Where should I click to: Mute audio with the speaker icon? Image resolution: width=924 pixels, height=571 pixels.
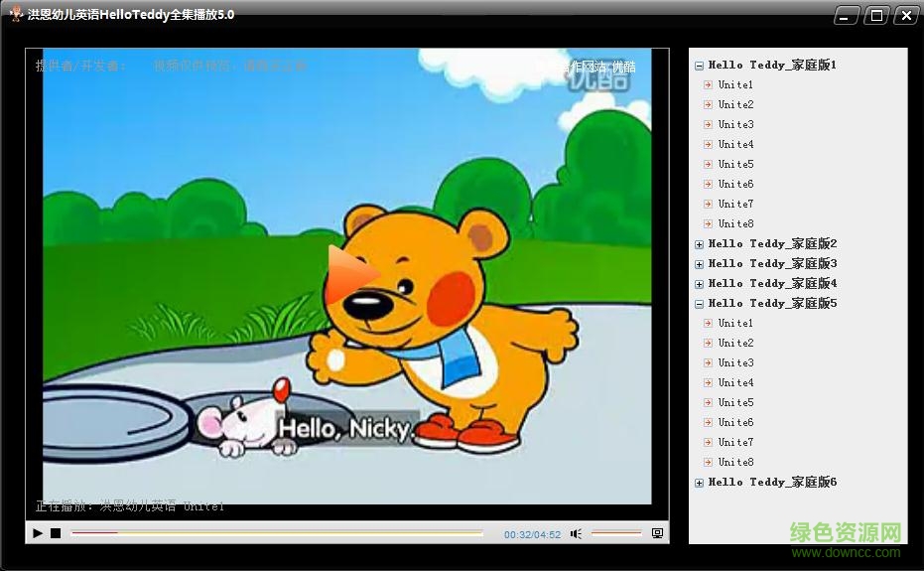576,534
